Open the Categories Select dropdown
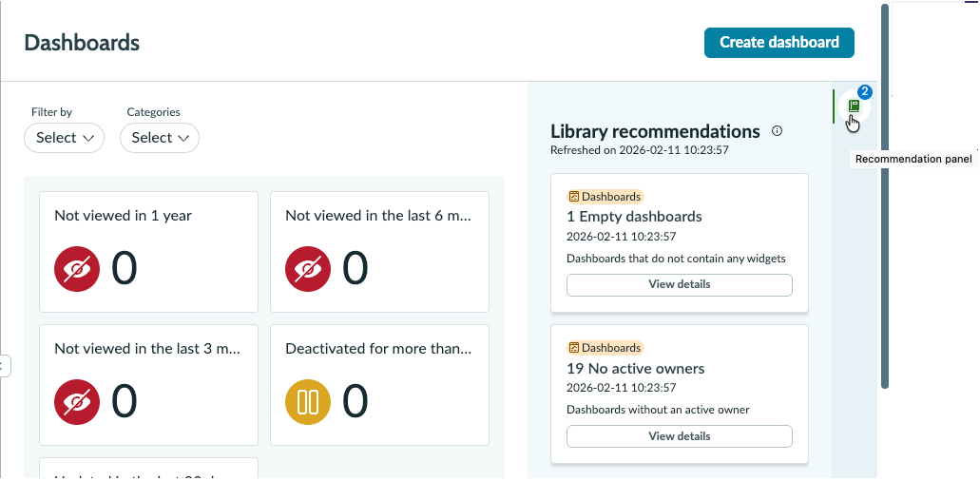Viewport: 980px width, 481px height. pos(160,138)
